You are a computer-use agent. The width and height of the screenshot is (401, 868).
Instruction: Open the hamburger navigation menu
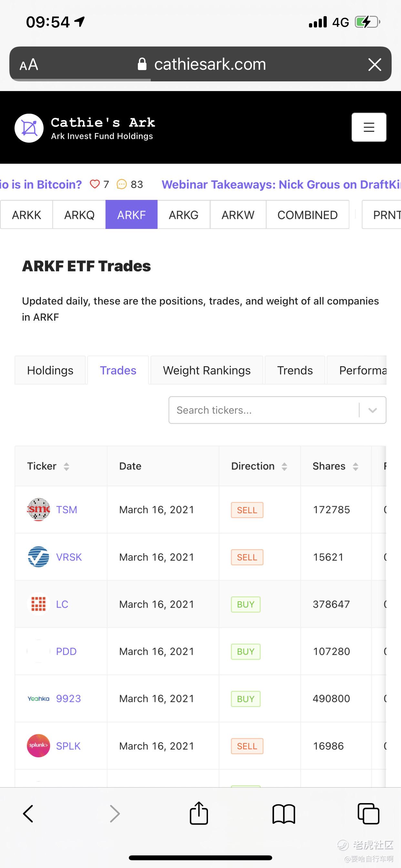pyautogui.click(x=369, y=127)
